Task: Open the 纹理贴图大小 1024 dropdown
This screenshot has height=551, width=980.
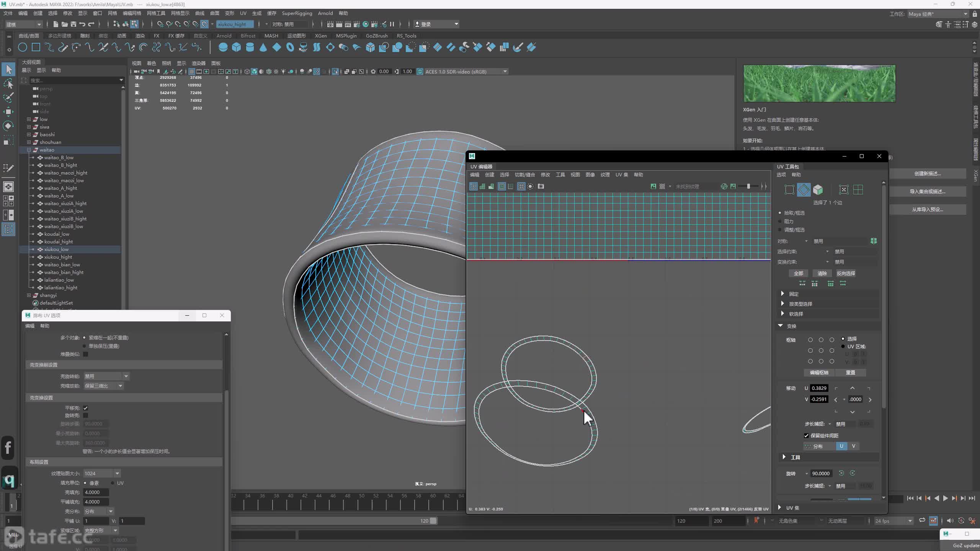Action: point(102,473)
